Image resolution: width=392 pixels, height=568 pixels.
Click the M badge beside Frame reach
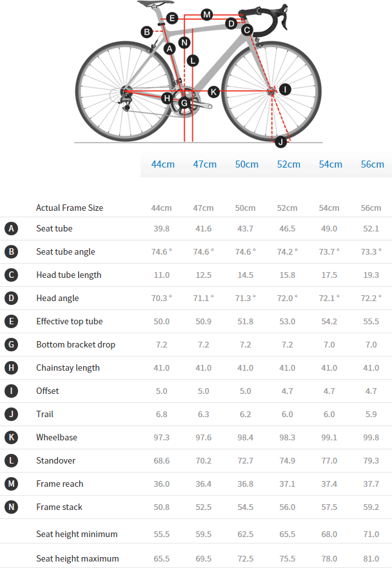11,484
